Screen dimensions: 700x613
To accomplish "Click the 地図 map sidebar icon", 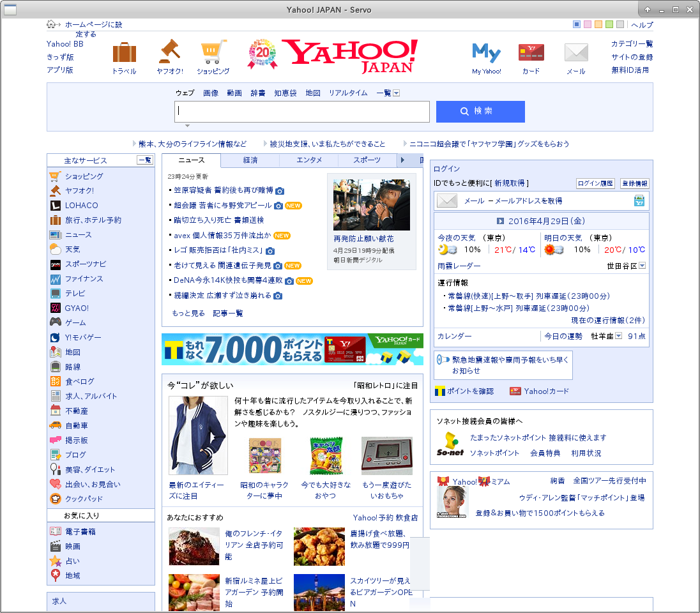I will coord(56,352).
